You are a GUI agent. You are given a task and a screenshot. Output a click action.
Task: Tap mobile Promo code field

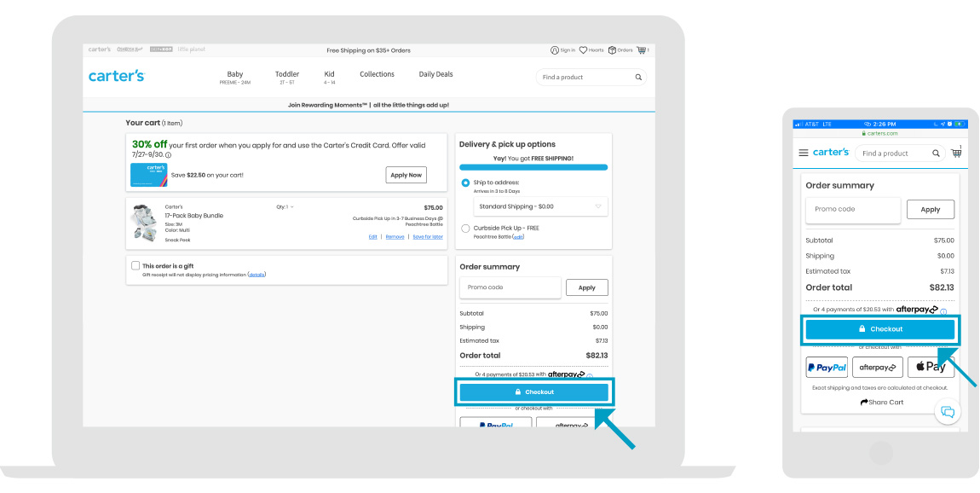pyautogui.click(x=853, y=210)
